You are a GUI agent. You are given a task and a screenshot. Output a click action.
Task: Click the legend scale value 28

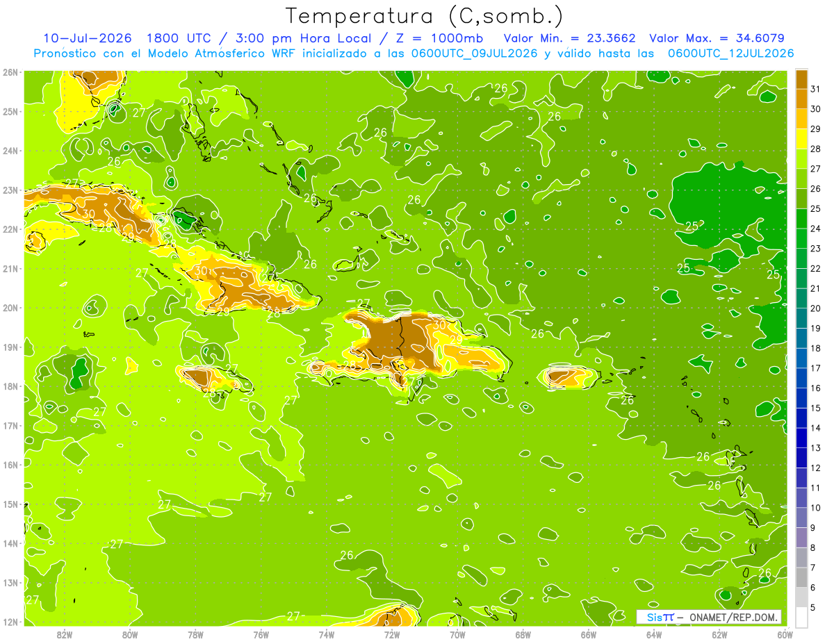point(815,148)
